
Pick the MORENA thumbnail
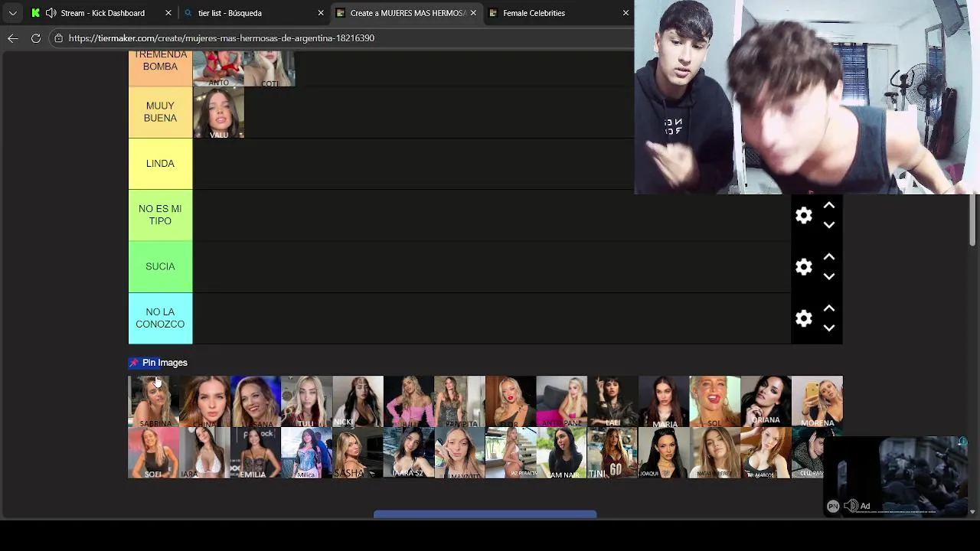tap(817, 401)
